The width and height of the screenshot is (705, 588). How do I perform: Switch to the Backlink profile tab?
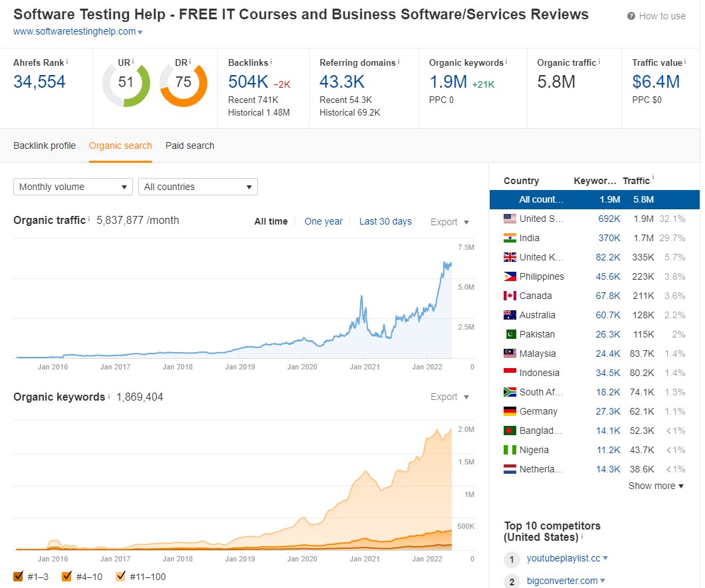[45, 145]
